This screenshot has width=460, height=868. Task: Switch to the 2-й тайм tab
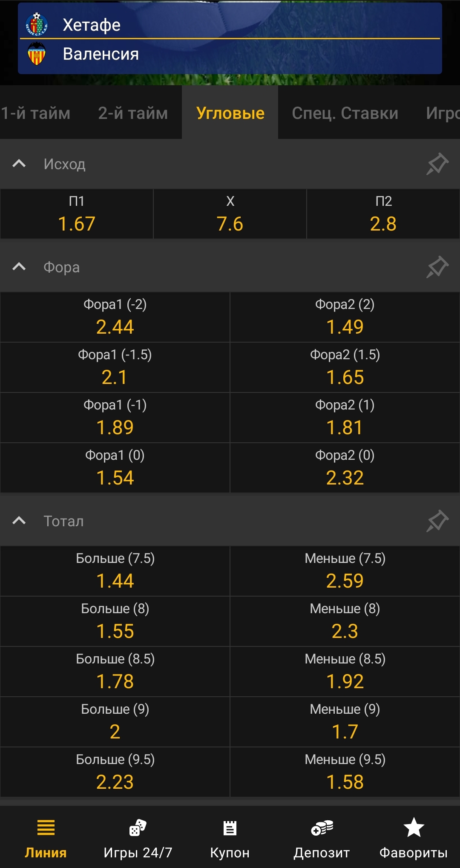pyautogui.click(x=133, y=113)
